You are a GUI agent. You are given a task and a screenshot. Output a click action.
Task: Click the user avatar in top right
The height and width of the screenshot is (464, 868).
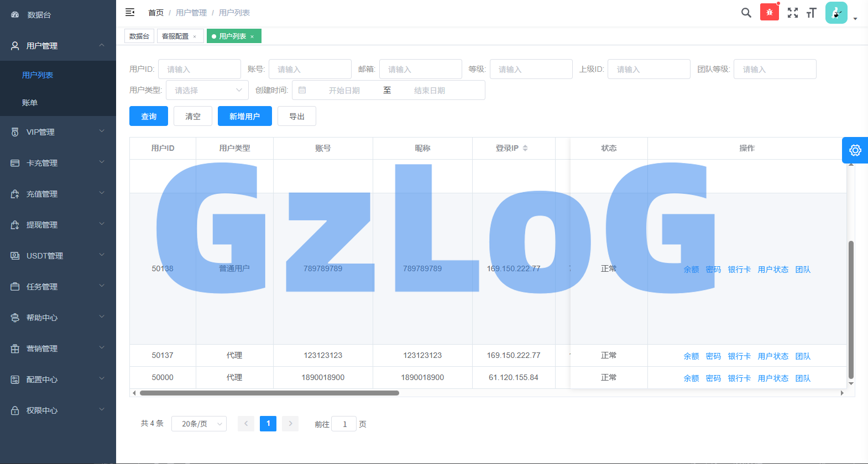pos(836,13)
